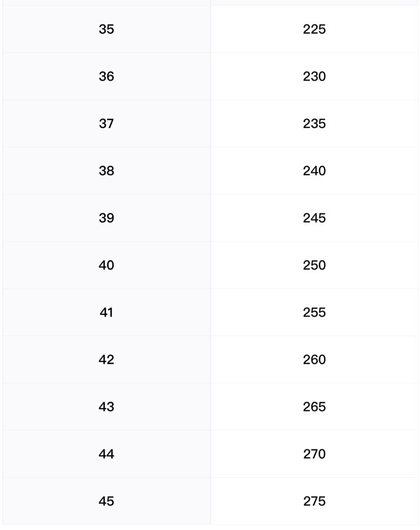
Task: Select the size 36 cell
Action: [x=106, y=76]
